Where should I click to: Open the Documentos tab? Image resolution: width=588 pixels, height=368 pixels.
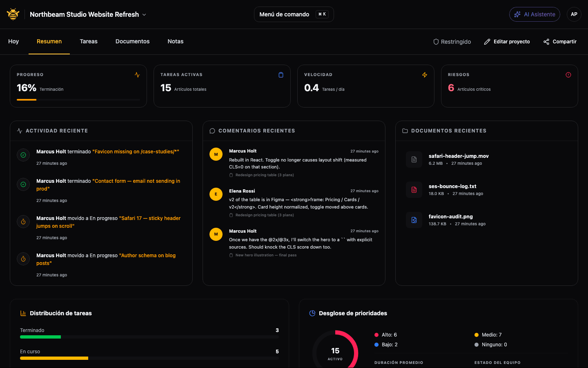132,41
